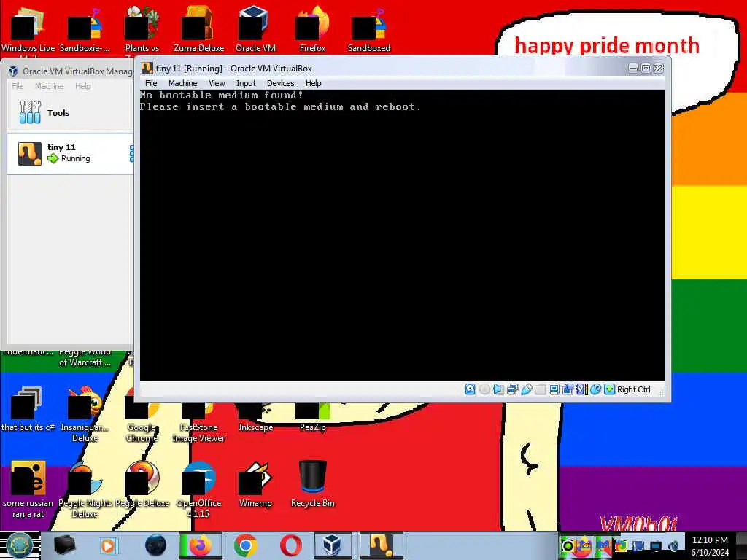The width and height of the screenshot is (747, 560).
Task: Select Firefox desktop icon
Action: 312,29
